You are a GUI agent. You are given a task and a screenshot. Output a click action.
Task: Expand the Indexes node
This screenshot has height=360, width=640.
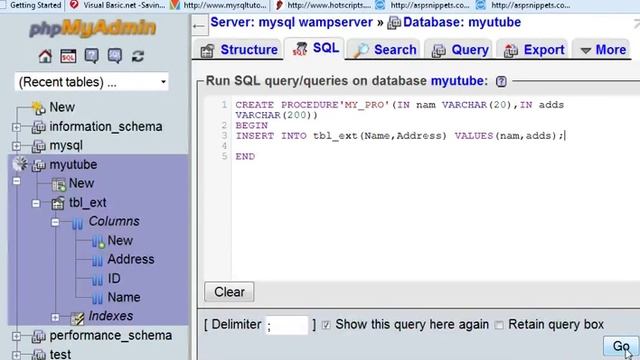click(55, 317)
